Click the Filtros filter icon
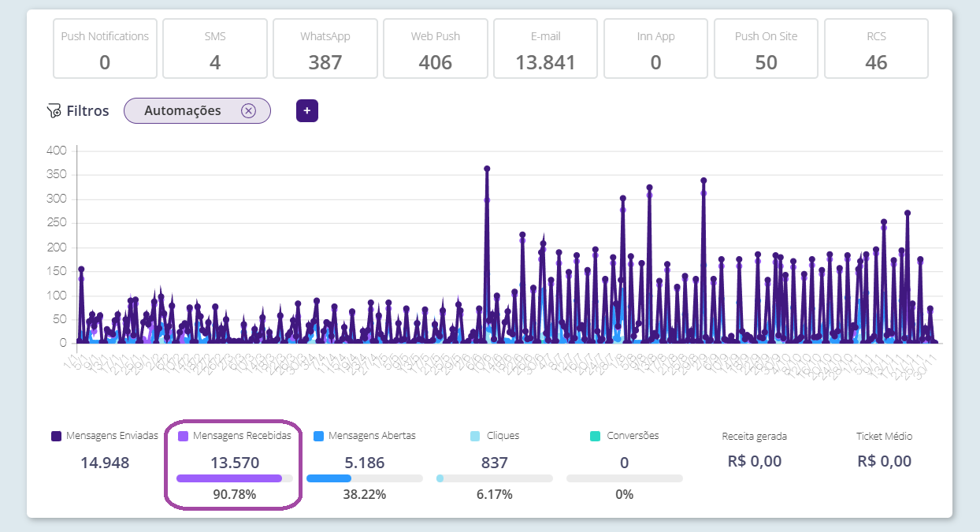This screenshot has width=980, height=532. [54, 111]
